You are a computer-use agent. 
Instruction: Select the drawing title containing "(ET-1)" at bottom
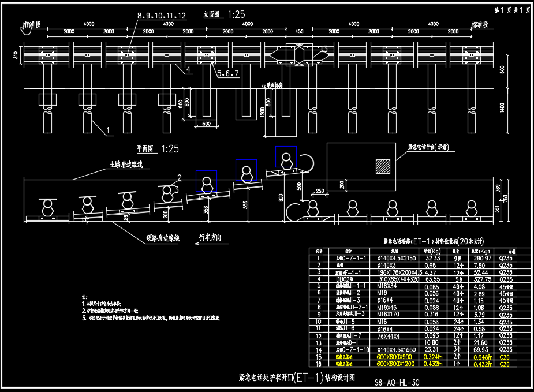[297, 378]
